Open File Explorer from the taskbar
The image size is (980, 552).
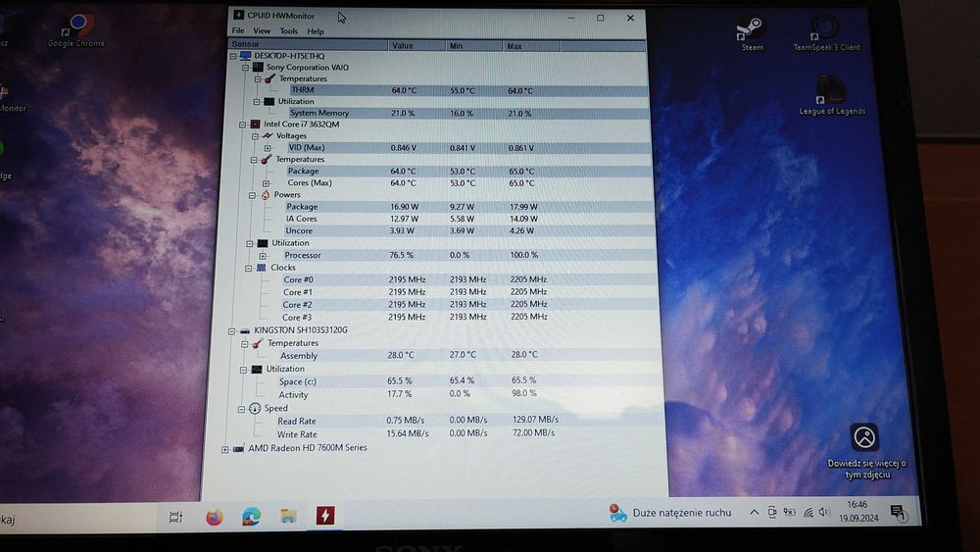click(x=288, y=517)
